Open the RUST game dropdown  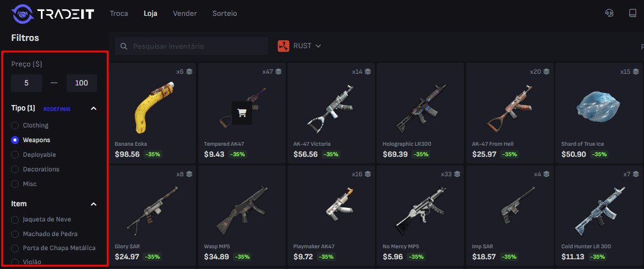[x=300, y=46]
